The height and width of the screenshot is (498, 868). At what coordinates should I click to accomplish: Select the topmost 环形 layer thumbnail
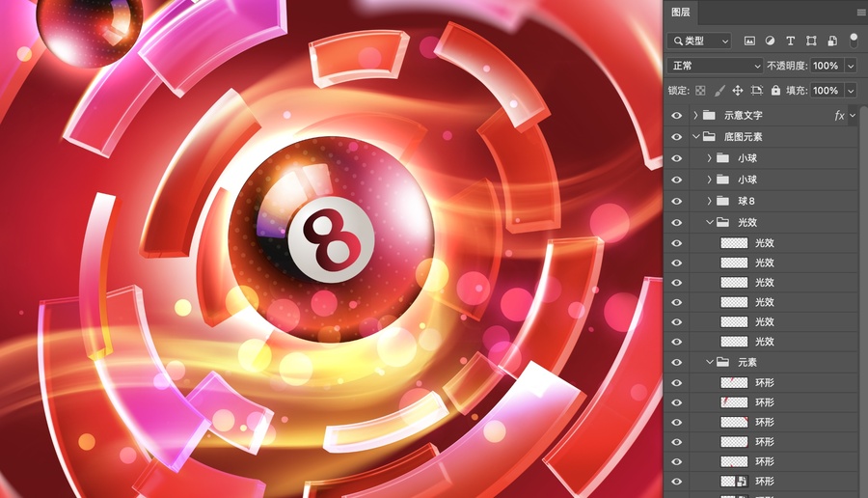[734, 383]
